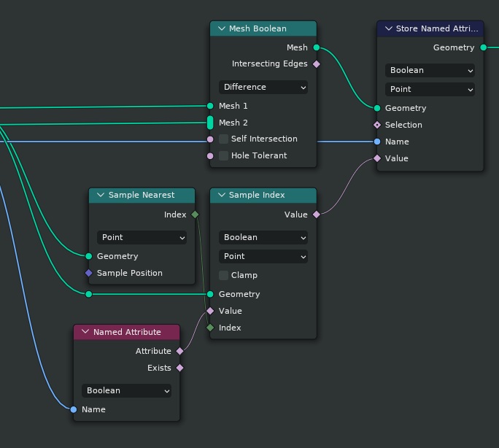Open Named Attribute Boolean type dropdown

126,391
